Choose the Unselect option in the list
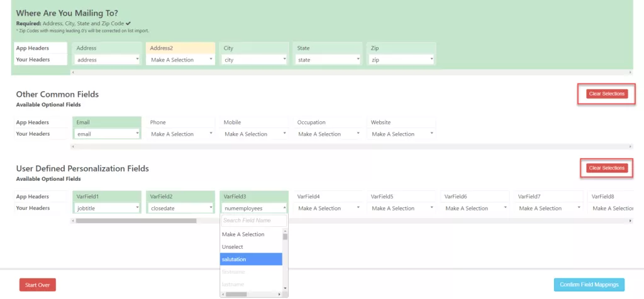This screenshot has width=644, height=299. point(252,247)
